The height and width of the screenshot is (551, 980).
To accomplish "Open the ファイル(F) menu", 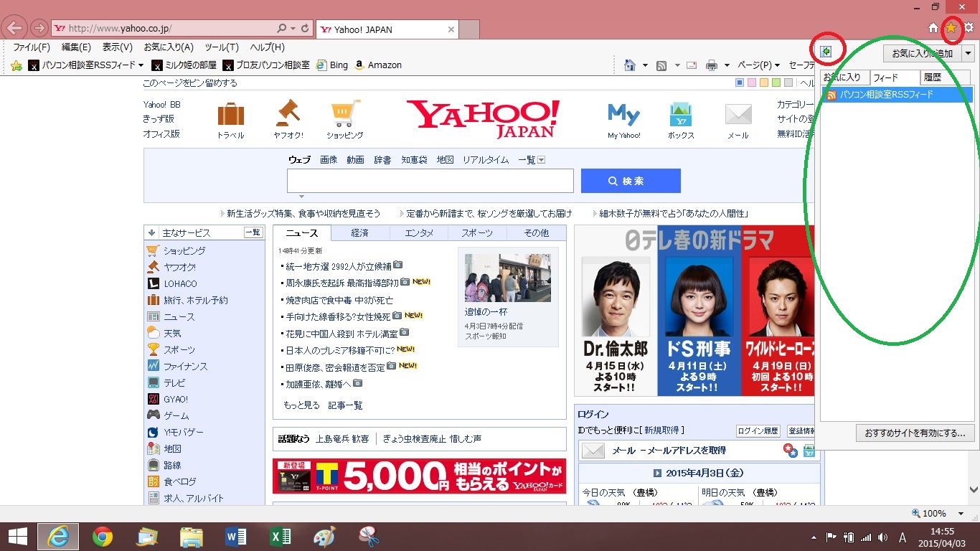I will (32, 47).
